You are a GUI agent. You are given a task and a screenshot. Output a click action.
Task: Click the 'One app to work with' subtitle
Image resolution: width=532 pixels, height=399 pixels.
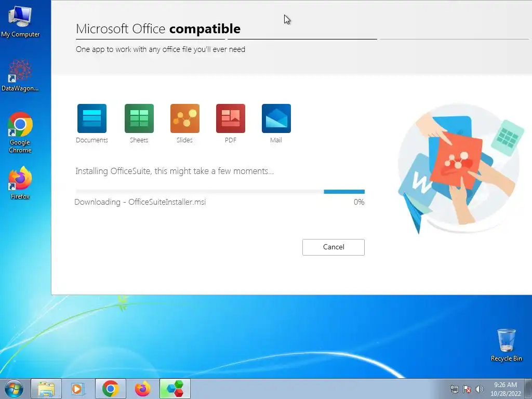(x=161, y=49)
